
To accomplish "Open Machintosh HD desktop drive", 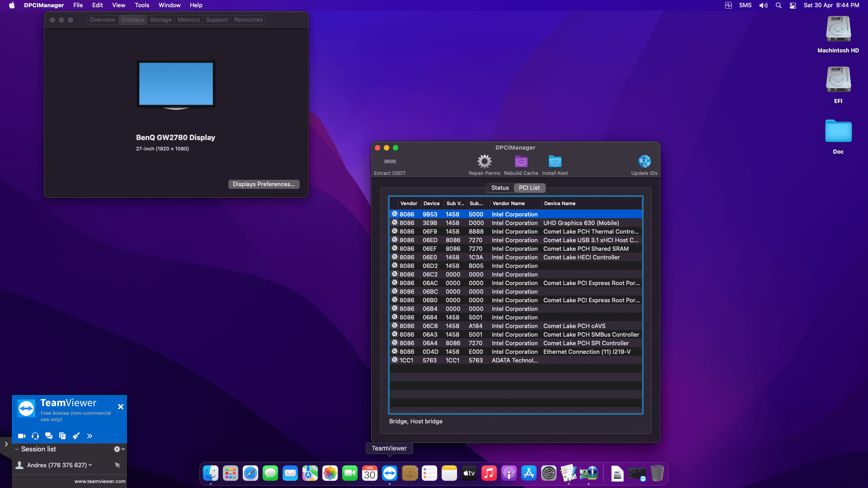I will tap(838, 35).
